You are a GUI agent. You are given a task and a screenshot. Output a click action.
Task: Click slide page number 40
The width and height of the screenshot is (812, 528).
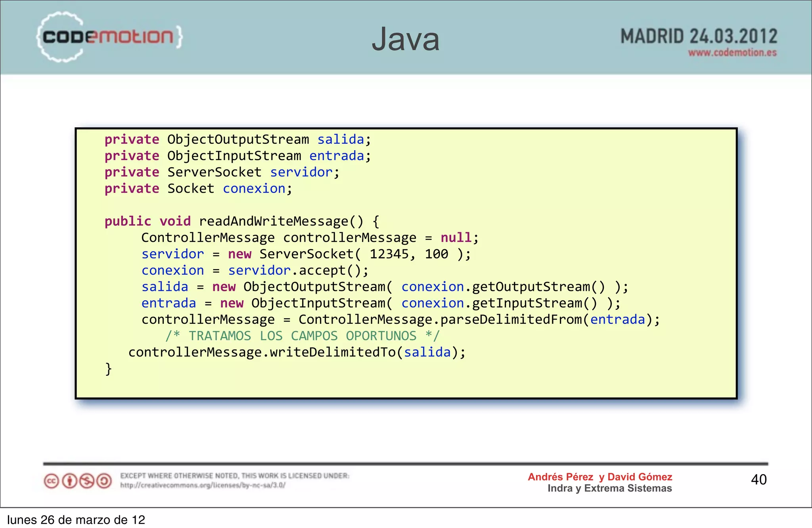[758, 480]
